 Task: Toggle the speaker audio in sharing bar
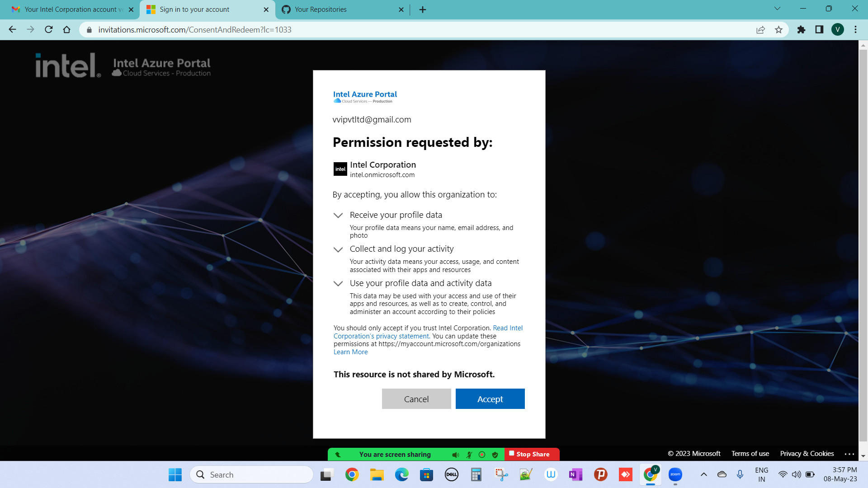pos(456,455)
